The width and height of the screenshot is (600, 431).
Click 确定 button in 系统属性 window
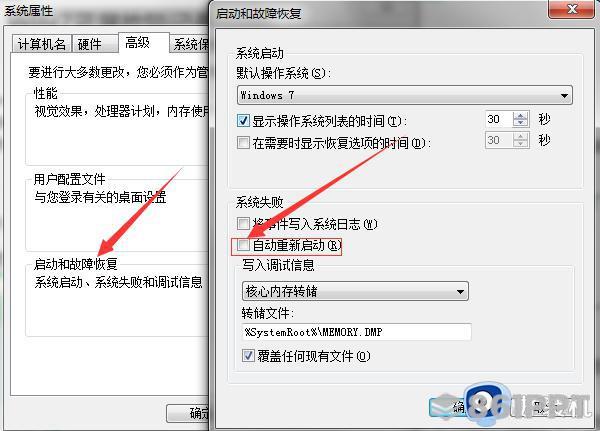click(189, 413)
